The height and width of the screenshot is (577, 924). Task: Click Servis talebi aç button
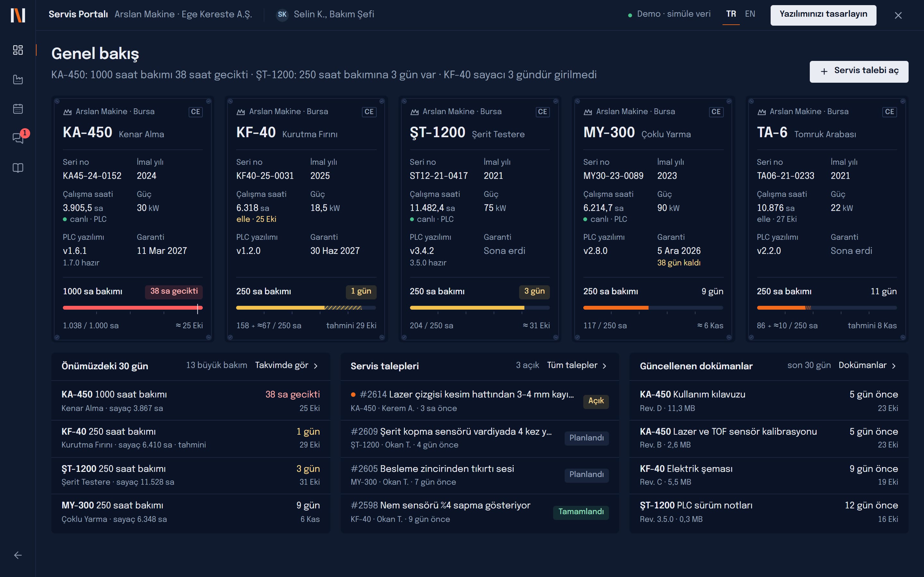[x=859, y=71]
